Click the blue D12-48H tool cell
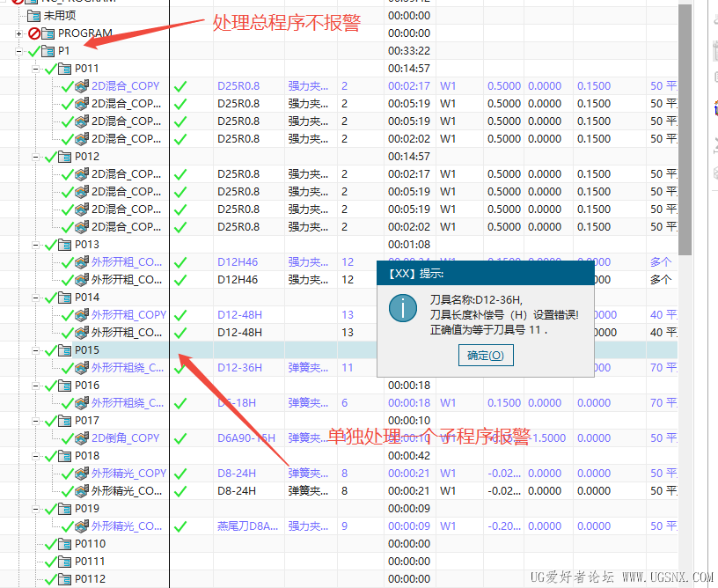Screen dimensions: 718x588 pos(239,315)
